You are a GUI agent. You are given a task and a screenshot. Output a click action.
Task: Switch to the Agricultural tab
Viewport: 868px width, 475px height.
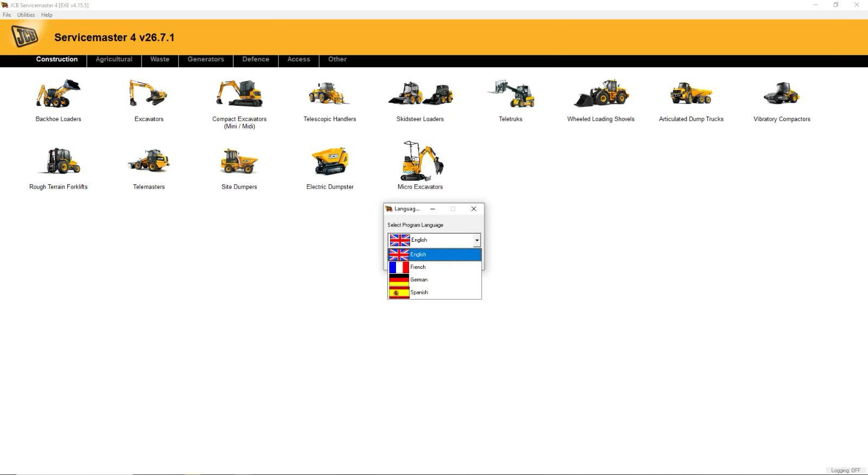tap(114, 59)
